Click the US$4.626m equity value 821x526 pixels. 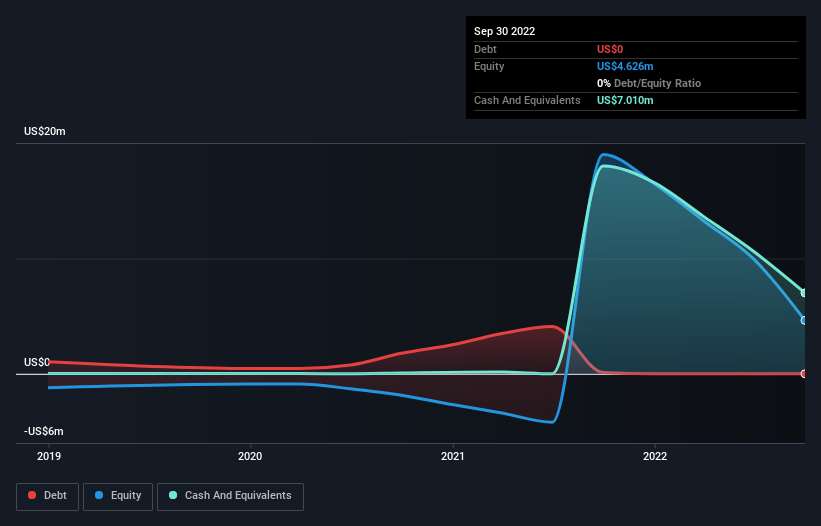pos(625,66)
